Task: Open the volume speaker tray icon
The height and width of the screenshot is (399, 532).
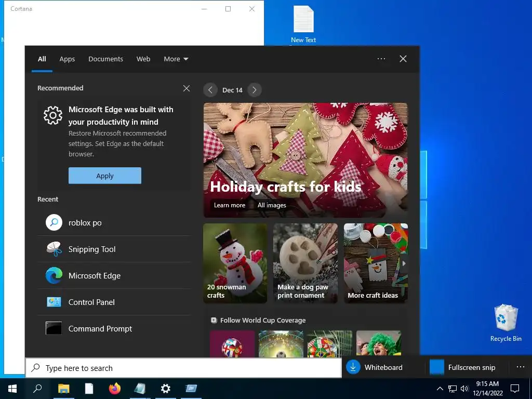Action: [x=464, y=389]
